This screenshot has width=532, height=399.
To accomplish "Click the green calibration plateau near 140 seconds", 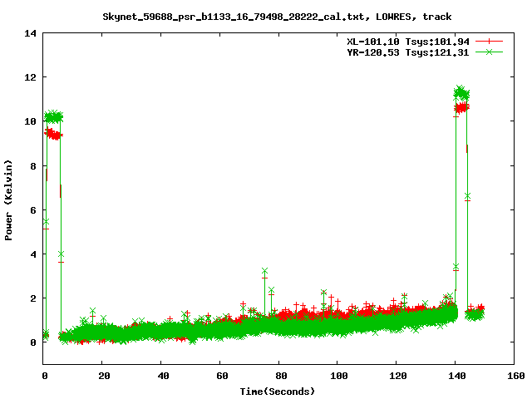I will pyautogui.click(x=461, y=93).
